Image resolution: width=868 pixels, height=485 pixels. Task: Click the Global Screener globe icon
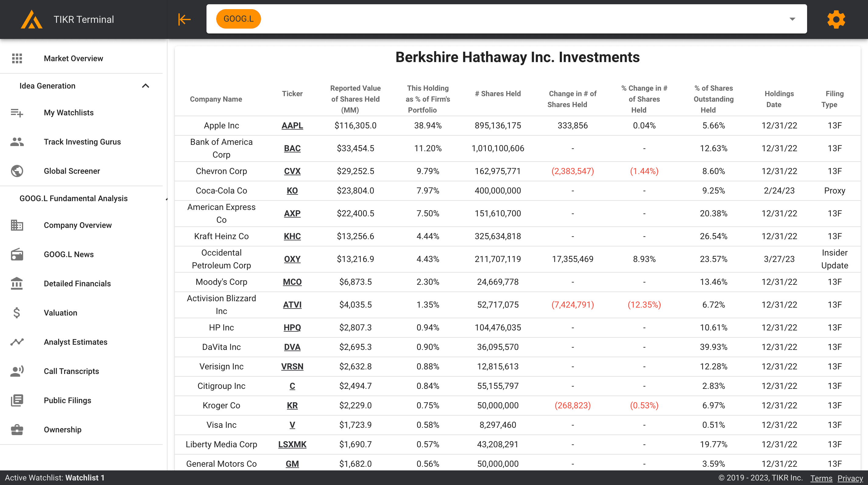17,171
